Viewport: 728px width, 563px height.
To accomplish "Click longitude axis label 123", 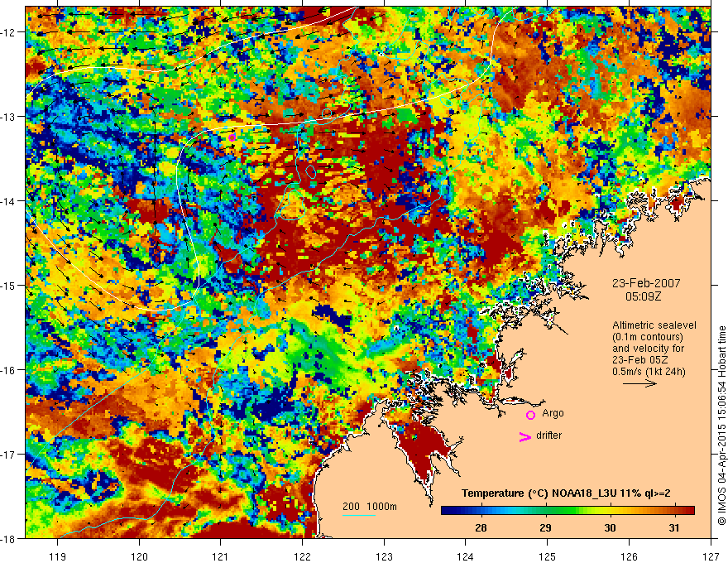I will (x=384, y=556).
